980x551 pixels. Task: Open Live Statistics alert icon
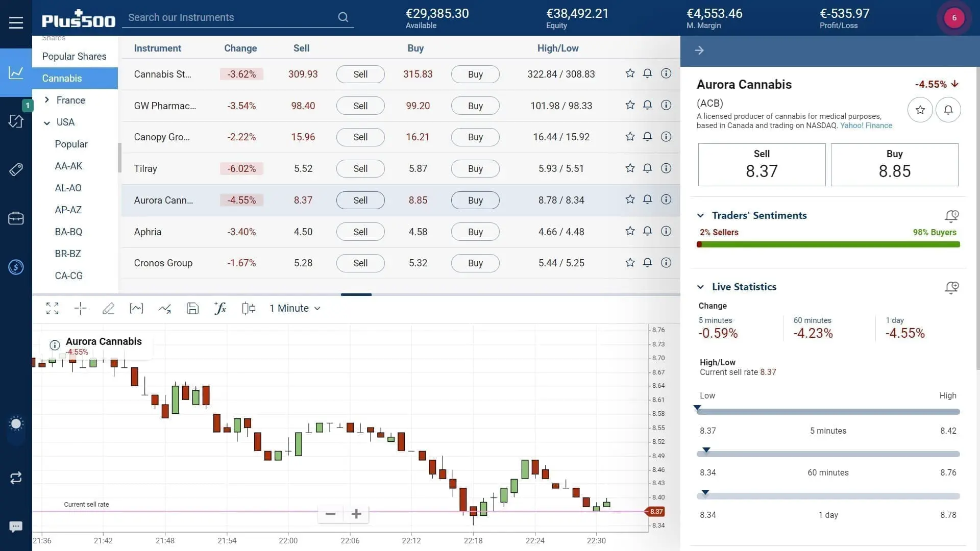pos(951,287)
